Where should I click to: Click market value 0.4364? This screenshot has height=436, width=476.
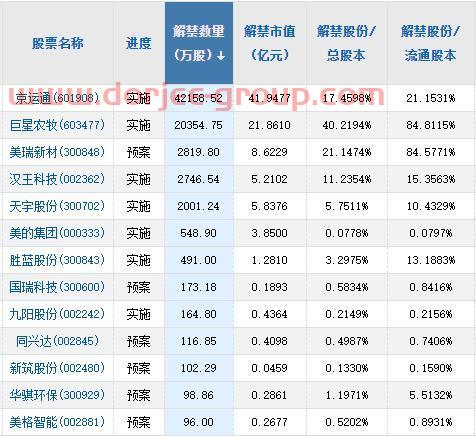[x=269, y=314]
